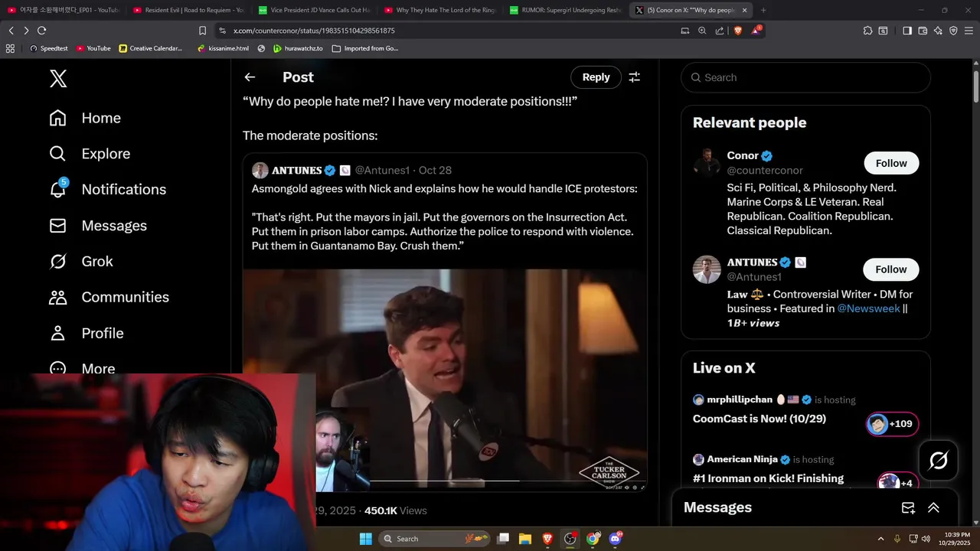Open Conor's profile name link
The width and height of the screenshot is (980, 551).
pos(743,155)
